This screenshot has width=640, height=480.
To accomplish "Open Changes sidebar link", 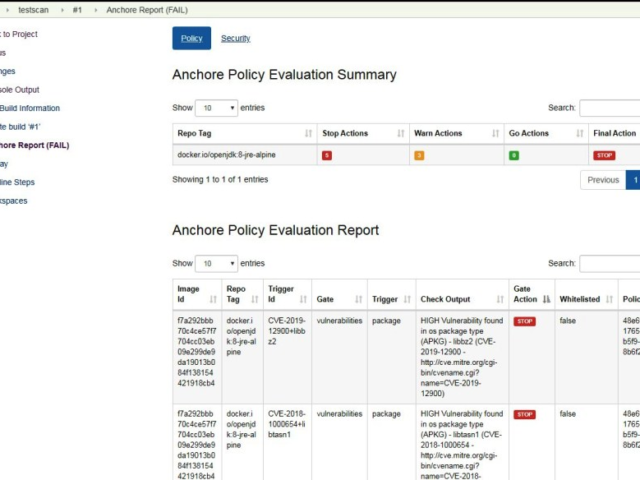I will tap(8, 71).
